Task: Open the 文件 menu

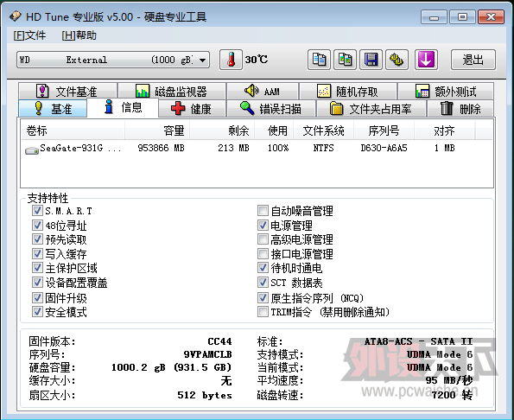Action: 29,35
